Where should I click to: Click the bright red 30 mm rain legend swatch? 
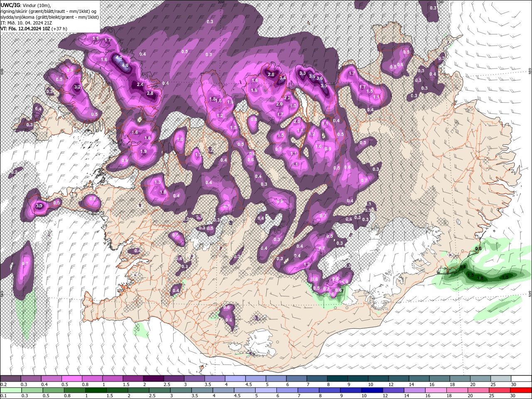click(x=520, y=390)
